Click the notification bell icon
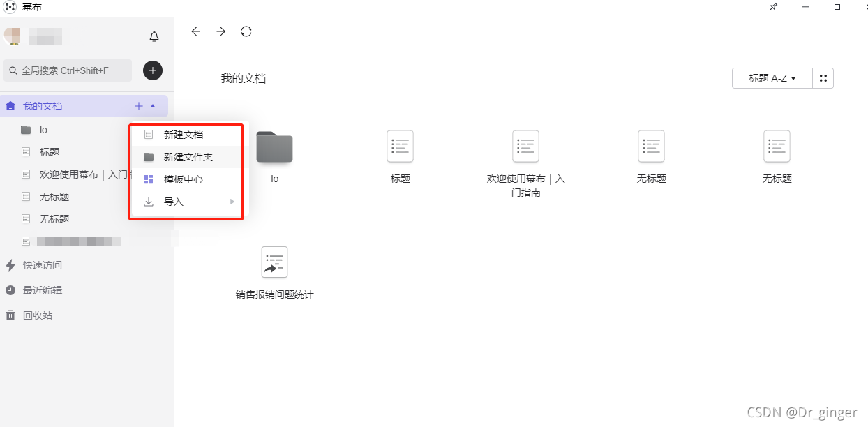Screen dimensions: 868x427 [x=154, y=36]
